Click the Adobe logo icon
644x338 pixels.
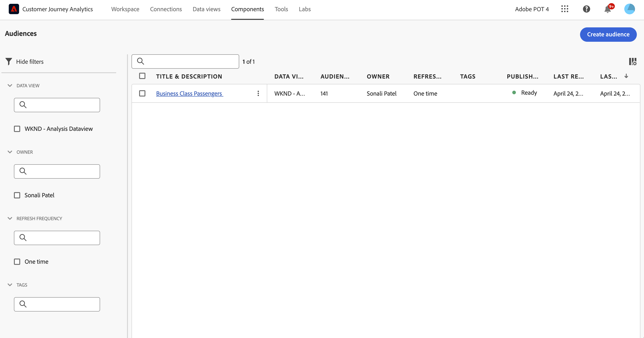tap(14, 9)
